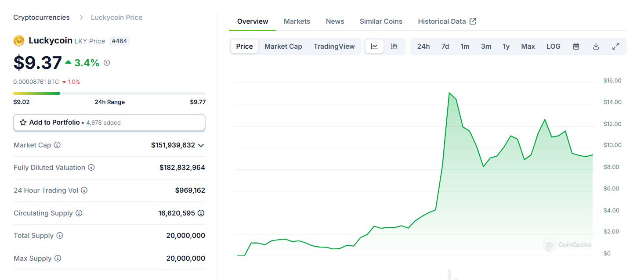The width and height of the screenshot is (644, 280).
Task: Expand the Market Cap value dropdown
Action: click(x=201, y=145)
